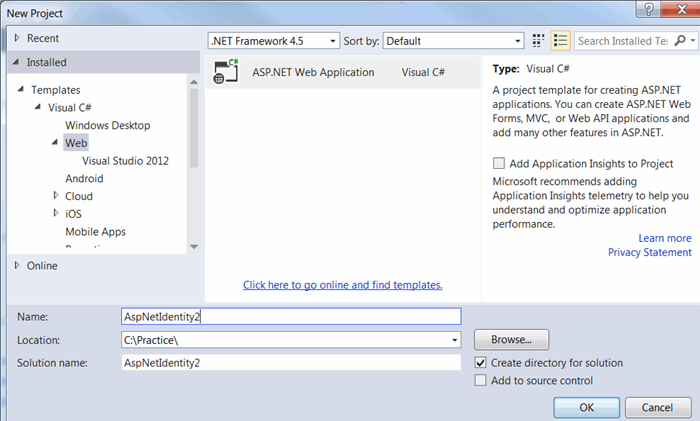Screen dimensions: 700x421
Task: Click the OK button
Action: click(587, 407)
